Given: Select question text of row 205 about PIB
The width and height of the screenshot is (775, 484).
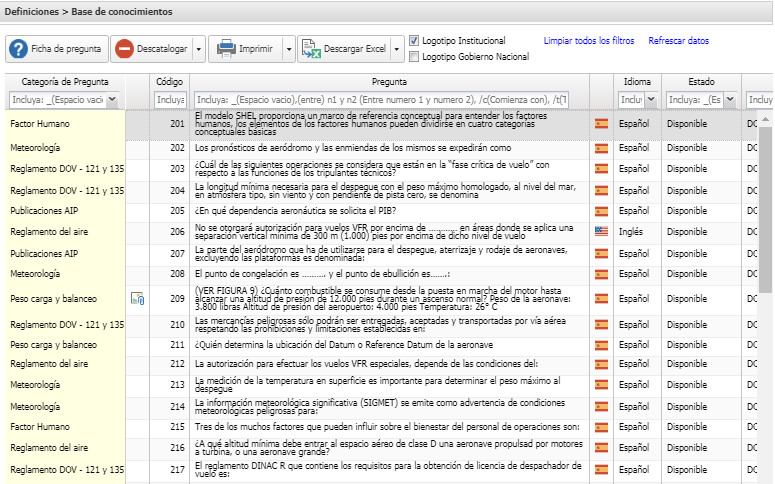Looking at the screenshot, I should (x=295, y=211).
